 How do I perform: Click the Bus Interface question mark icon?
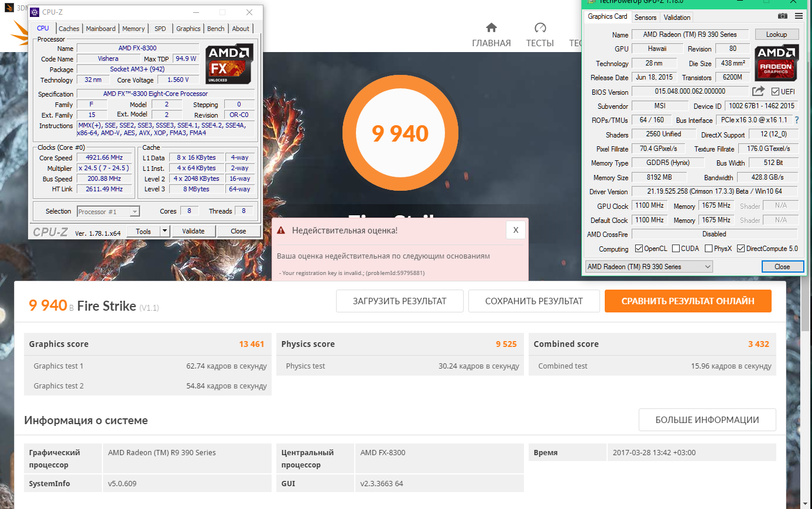[x=797, y=120]
